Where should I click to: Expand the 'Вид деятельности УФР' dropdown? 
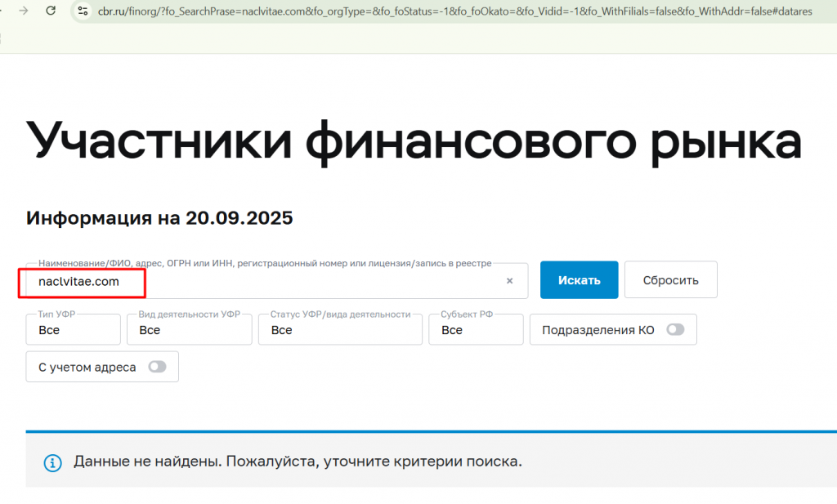(x=190, y=330)
